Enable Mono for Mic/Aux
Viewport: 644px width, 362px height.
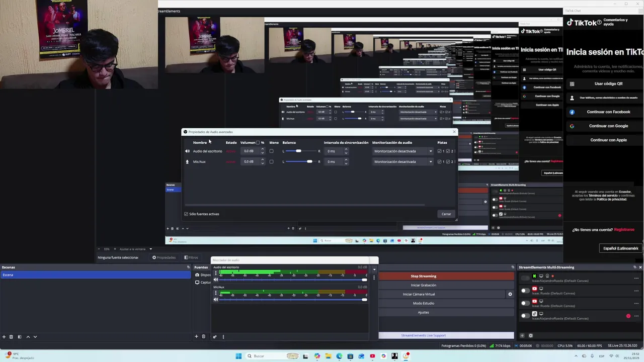tap(271, 162)
